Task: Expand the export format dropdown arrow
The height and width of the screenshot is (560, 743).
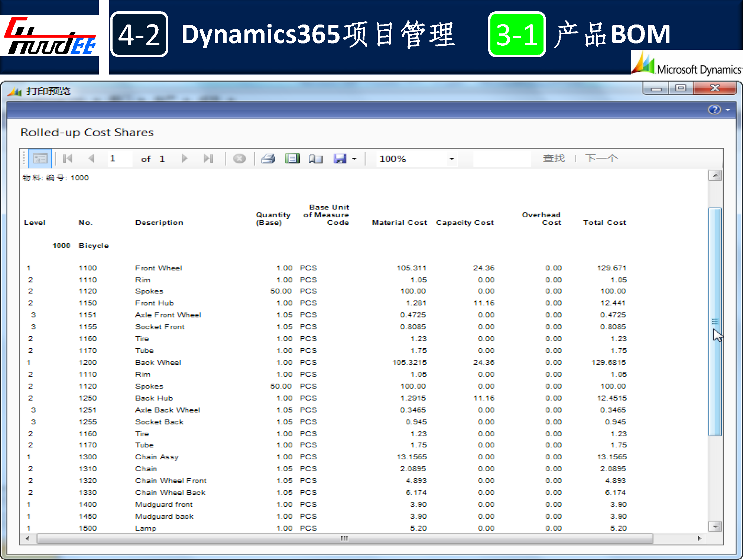Action: (x=354, y=159)
